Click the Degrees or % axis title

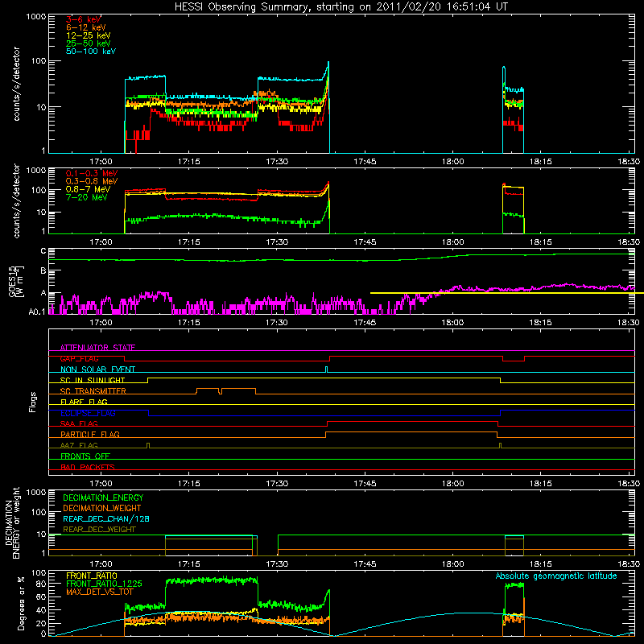[x=21, y=603]
